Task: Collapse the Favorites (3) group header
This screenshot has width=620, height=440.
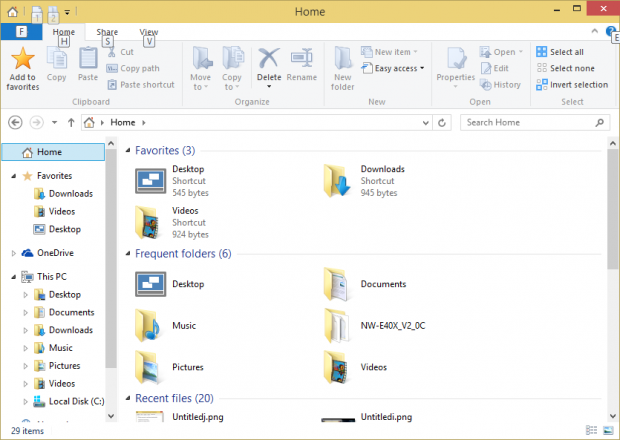Action: [128, 151]
